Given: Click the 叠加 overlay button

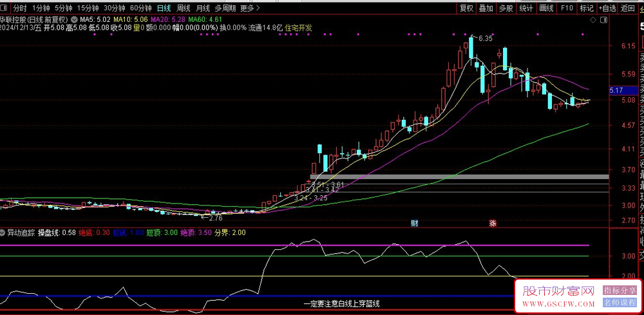Looking at the screenshot, I should [x=486, y=8].
